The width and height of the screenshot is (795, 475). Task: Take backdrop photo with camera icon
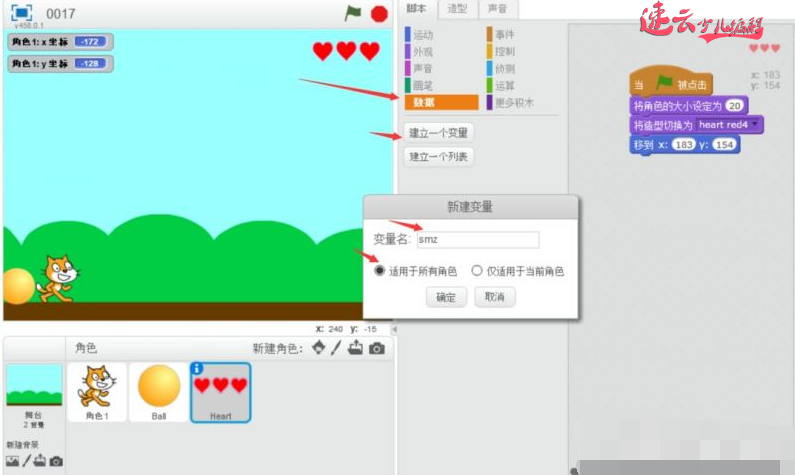56,461
